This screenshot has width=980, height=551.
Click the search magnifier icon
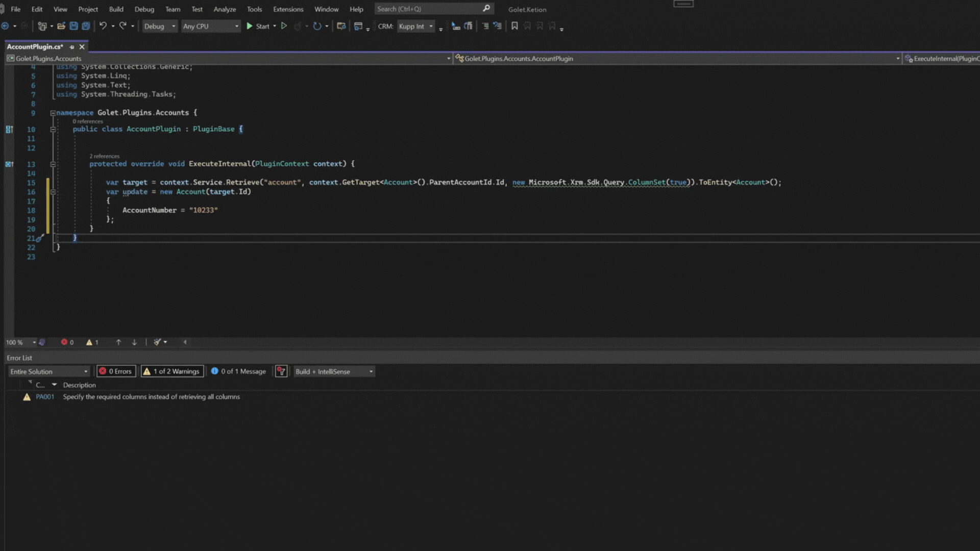(486, 9)
